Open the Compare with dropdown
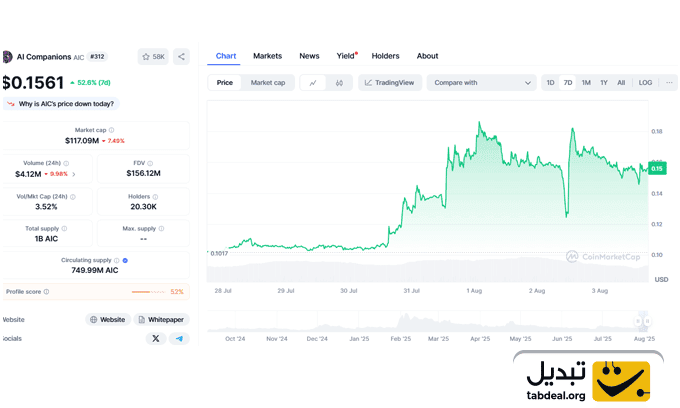Image resolution: width=680 pixels, height=408 pixels. pyautogui.click(x=481, y=83)
